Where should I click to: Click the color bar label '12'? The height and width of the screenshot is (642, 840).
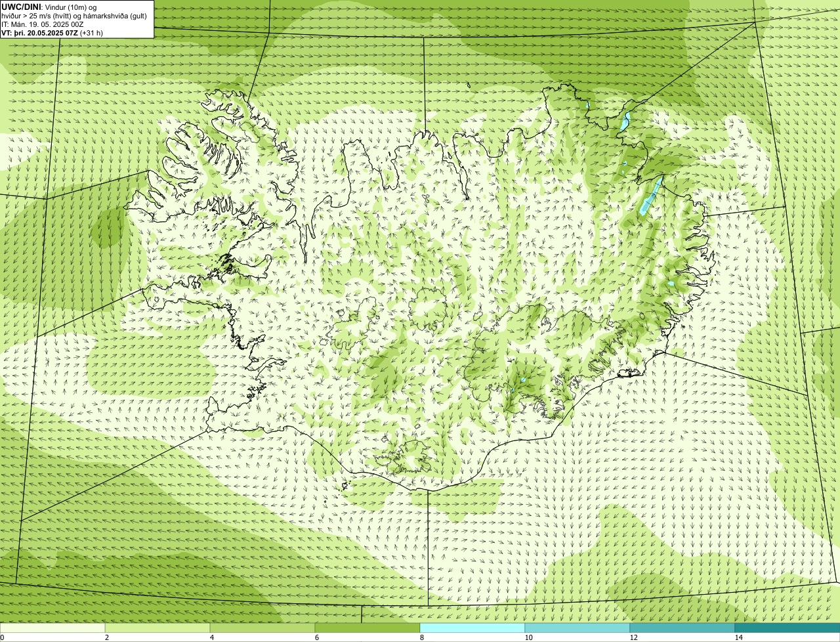(x=633, y=637)
